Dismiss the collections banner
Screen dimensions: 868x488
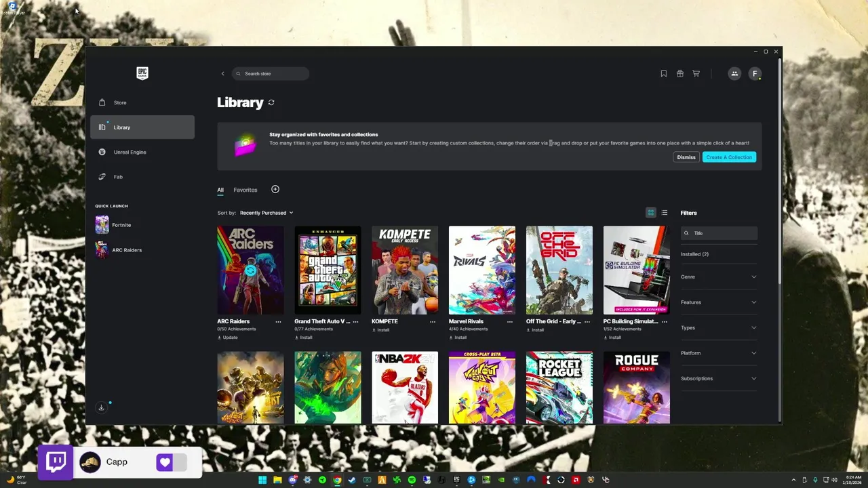pos(686,157)
